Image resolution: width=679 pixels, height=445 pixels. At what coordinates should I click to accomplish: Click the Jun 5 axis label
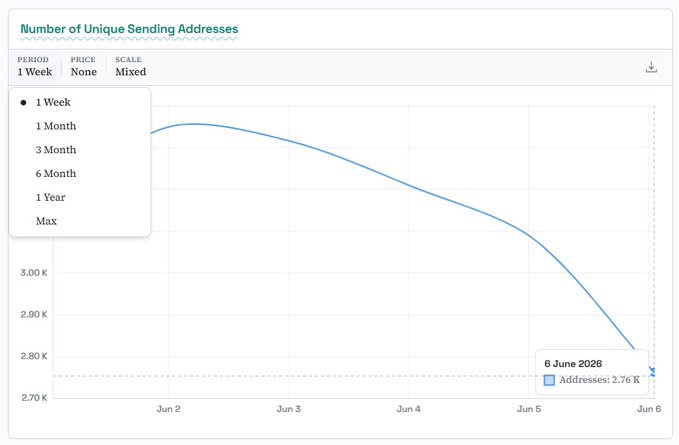(529, 409)
